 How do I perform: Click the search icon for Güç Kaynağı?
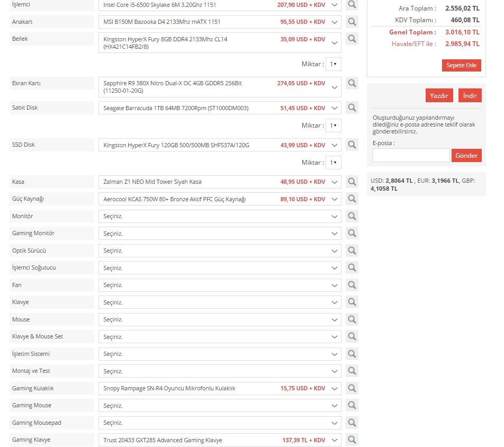352,199
